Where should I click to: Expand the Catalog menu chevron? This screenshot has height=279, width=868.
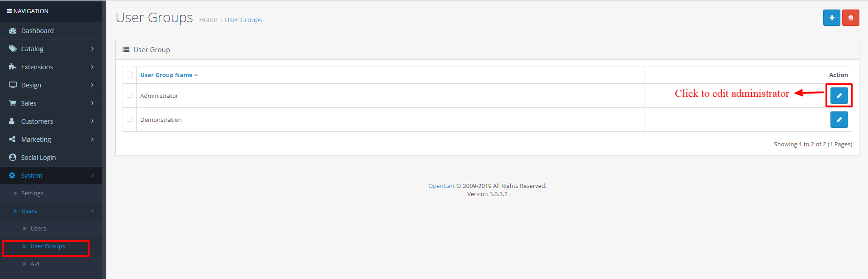(x=92, y=49)
